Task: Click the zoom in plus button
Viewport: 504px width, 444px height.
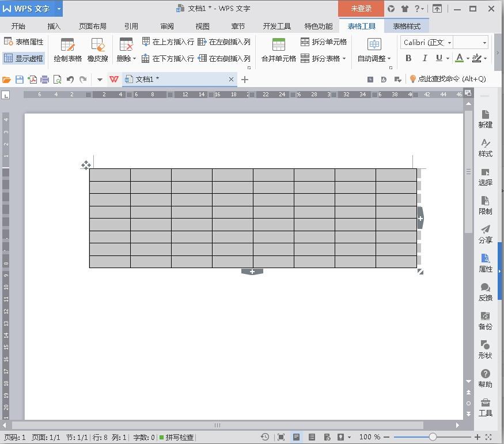Action: tap(478, 437)
